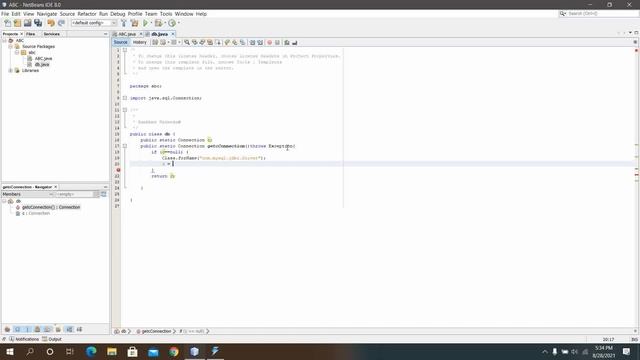Open the Refactor menu
This screenshot has height=360, width=640.
point(87,14)
